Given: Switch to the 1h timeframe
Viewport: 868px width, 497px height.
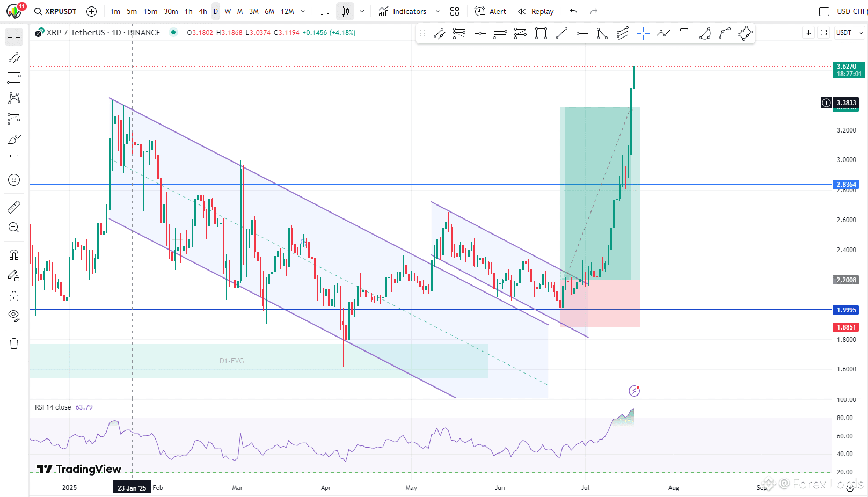Looking at the screenshot, I should tap(188, 11).
